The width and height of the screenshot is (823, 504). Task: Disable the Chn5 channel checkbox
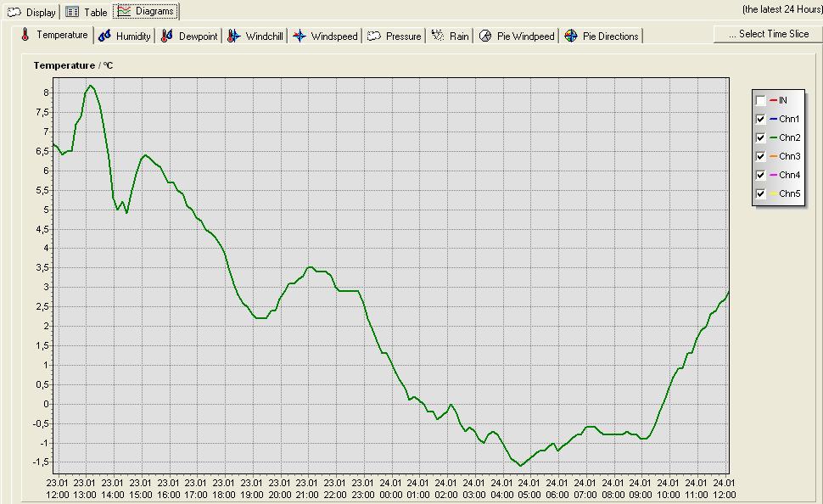[x=760, y=193]
